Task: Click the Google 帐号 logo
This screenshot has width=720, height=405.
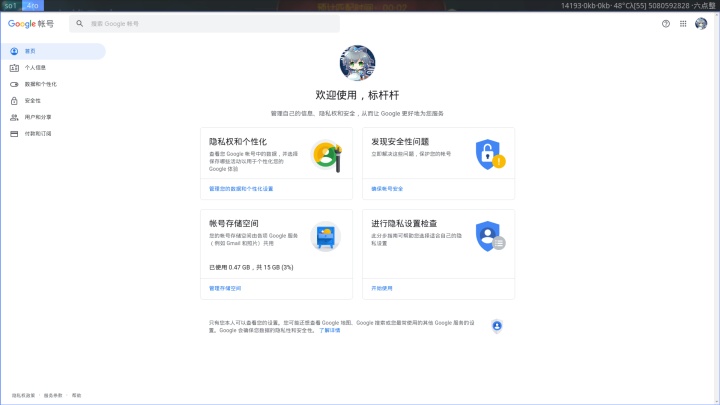Action: click(x=31, y=24)
